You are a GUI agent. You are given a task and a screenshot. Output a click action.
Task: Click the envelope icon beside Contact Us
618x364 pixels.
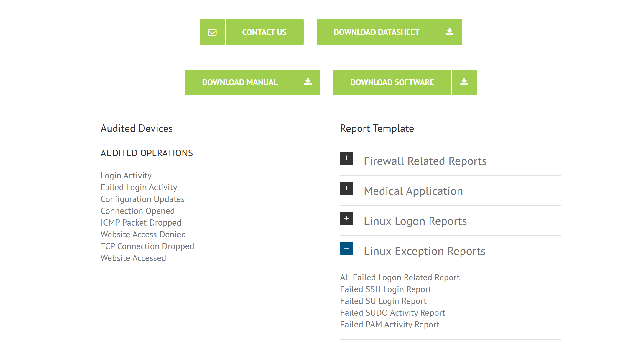click(212, 32)
